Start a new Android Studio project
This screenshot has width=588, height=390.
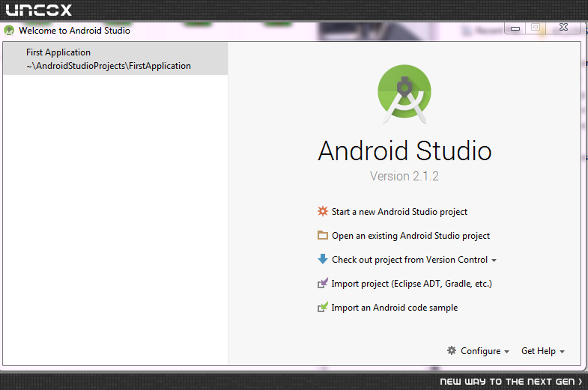399,212
